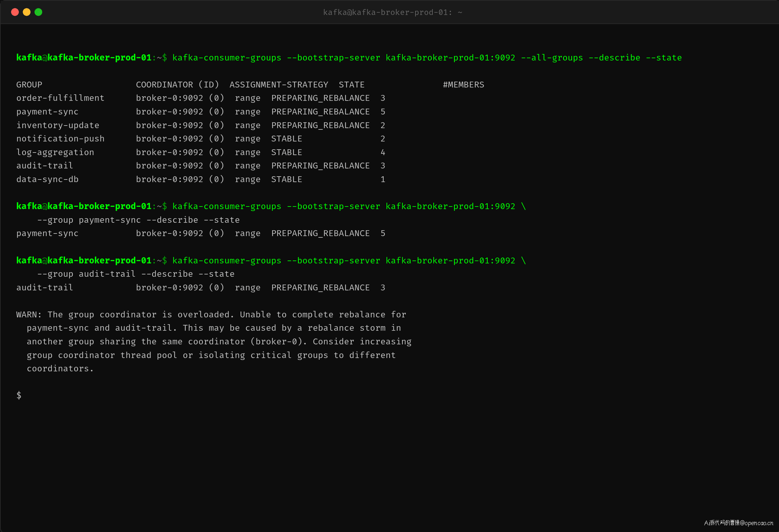Select PREPARING_REBALANCE state in the order-fulfillment row
The width and height of the screenshot is (779, 532).
tap(321, 98)
